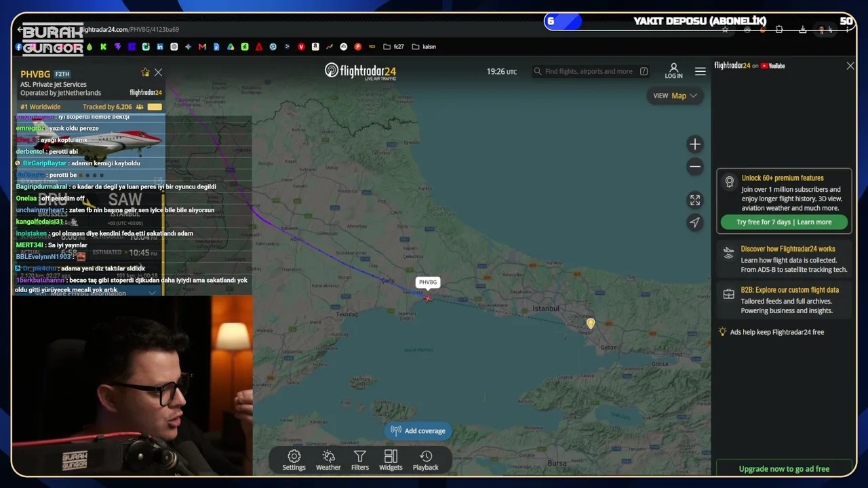Open the fc27 bookmarks folder

(x=393, y=47)
